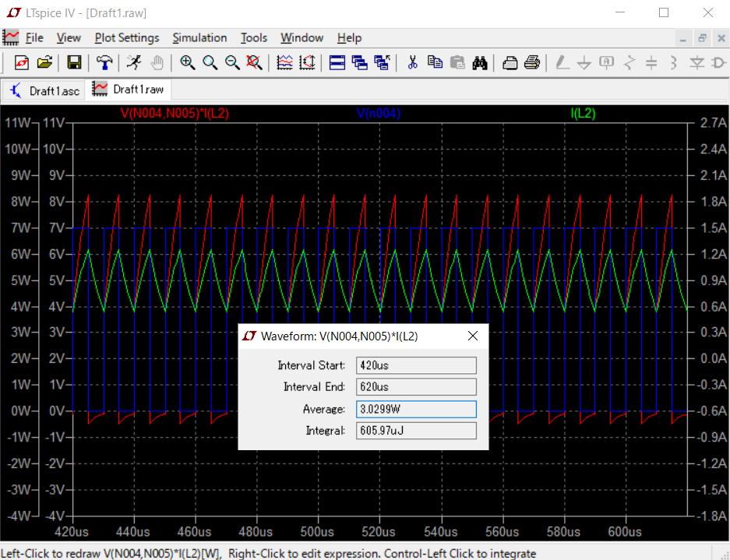Screen dimensions: 730x560
Task: Click the Resistor component icon
Action: [629, 62]
